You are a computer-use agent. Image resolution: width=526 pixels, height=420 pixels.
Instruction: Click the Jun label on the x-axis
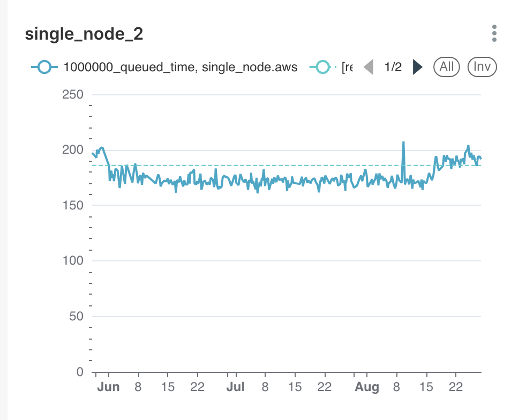coord(109,386)
